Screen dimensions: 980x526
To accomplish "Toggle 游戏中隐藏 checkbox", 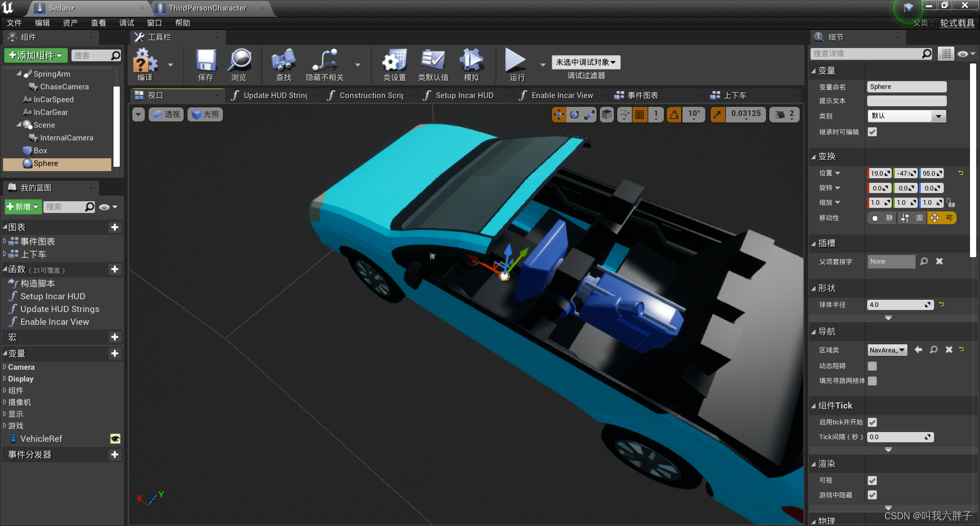I will click(872, 495).
